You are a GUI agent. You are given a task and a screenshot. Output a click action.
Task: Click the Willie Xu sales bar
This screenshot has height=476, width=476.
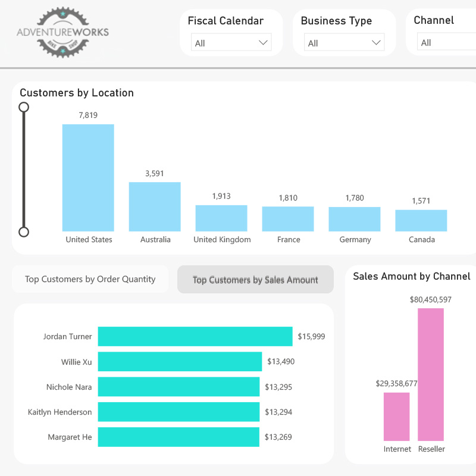(x=180, y=362)
